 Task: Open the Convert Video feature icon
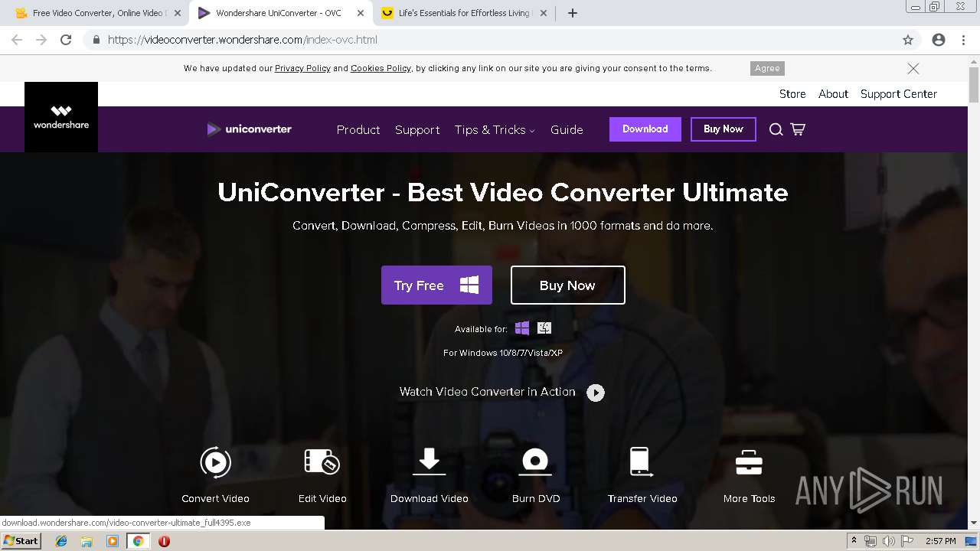215,462
